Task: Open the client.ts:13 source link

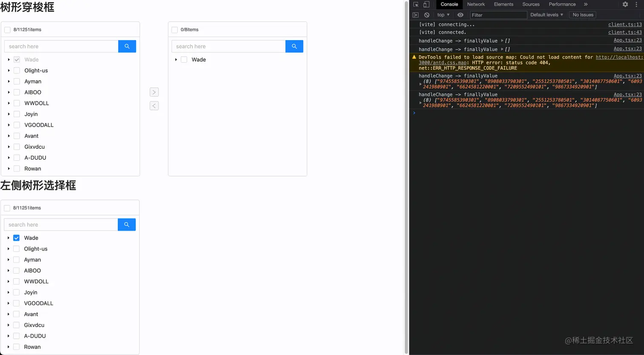Action: (x=625, y=25)
